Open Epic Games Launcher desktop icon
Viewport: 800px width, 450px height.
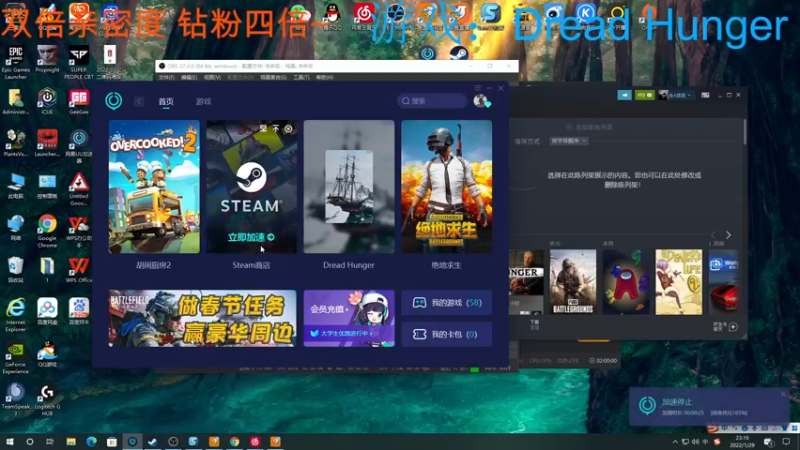point(15,63)
